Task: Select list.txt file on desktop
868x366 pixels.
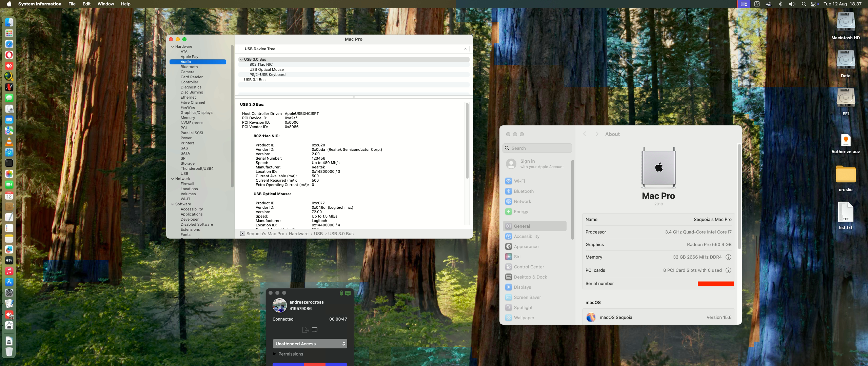Action: (x=846, y=216)
